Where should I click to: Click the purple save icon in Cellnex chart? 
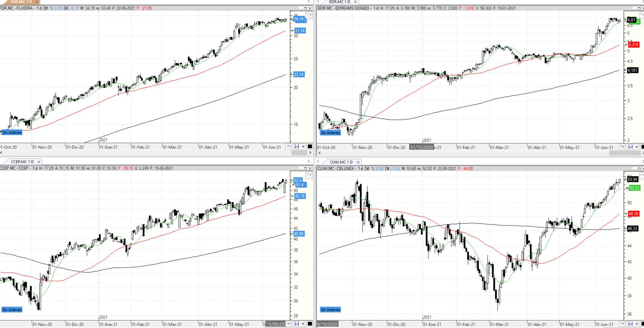[x=630, y=324]
